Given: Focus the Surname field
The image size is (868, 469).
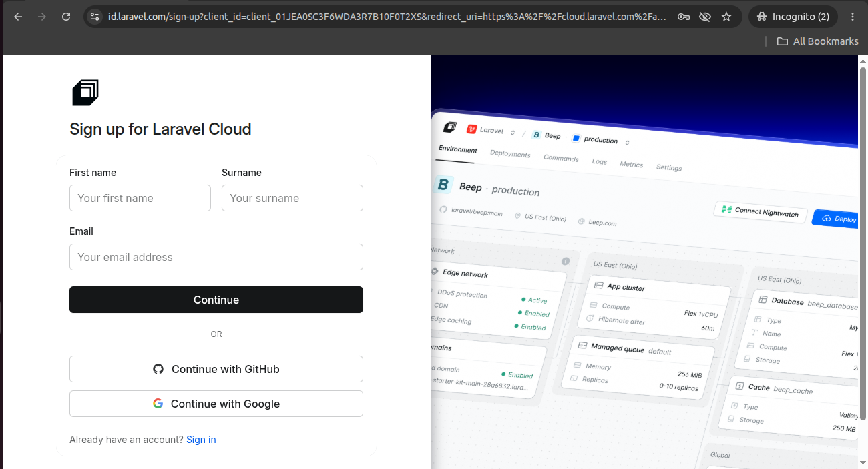Looking at the screenshot, I should click(292, 198).
